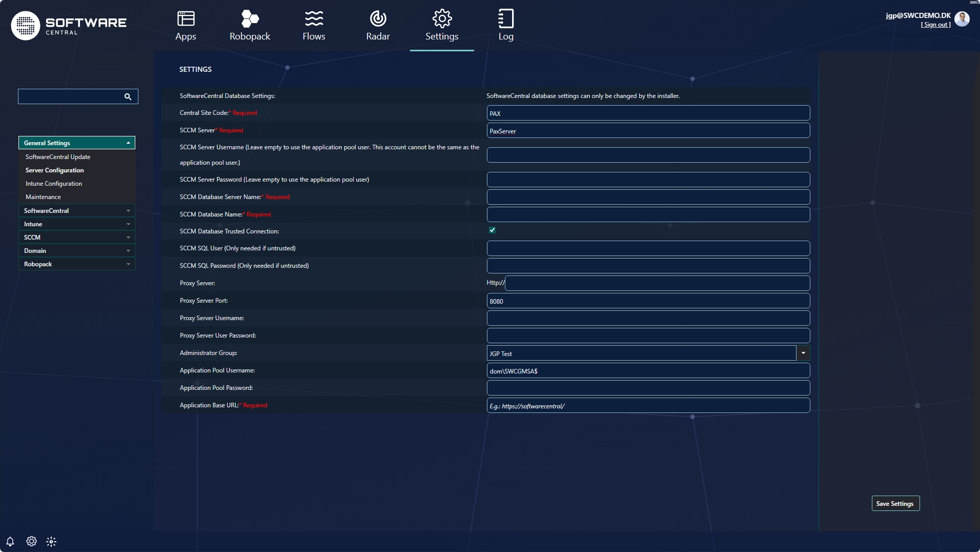
Task: Open the Log notebook icon
Action: [506, 19]
